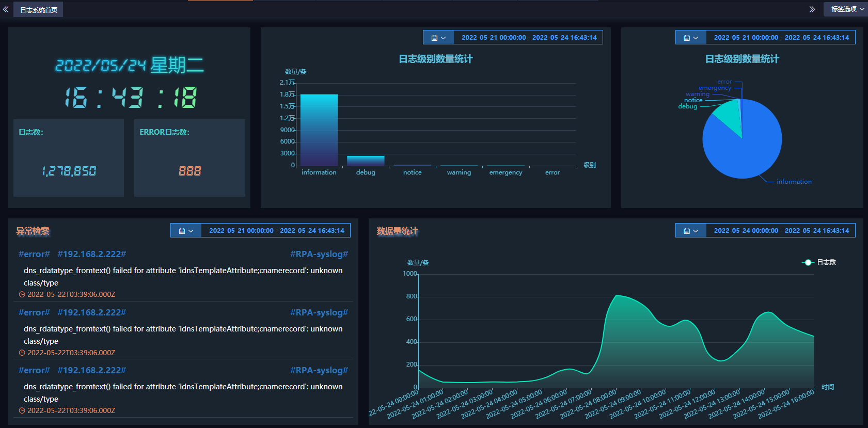868x428 pixels.
Task: Click the 16:43:18 digital clock
Action: coord(130,97)
